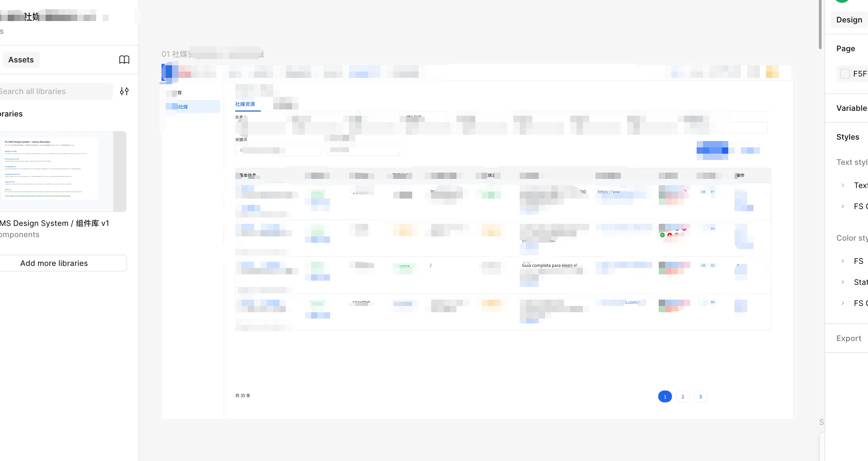This screenshot has height=461, width=868.
Task: Expand the FS entry under Text styles
Action: pos(843,206)
